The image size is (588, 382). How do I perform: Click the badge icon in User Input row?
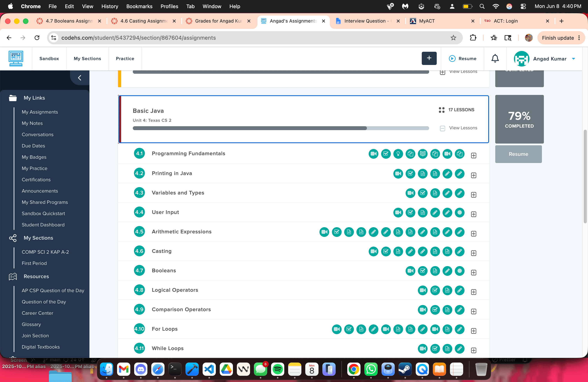tap(459, 213)
